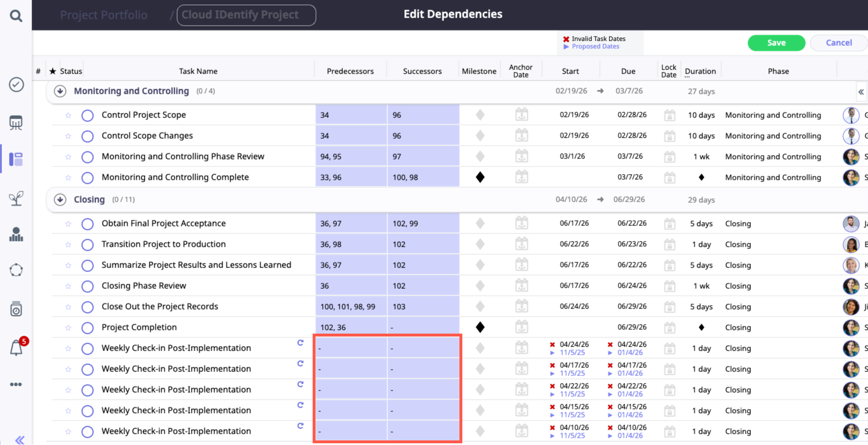Open notifications bell with 5 badge
The width and height of the screenshot is (868, 445).
[16, 347]
